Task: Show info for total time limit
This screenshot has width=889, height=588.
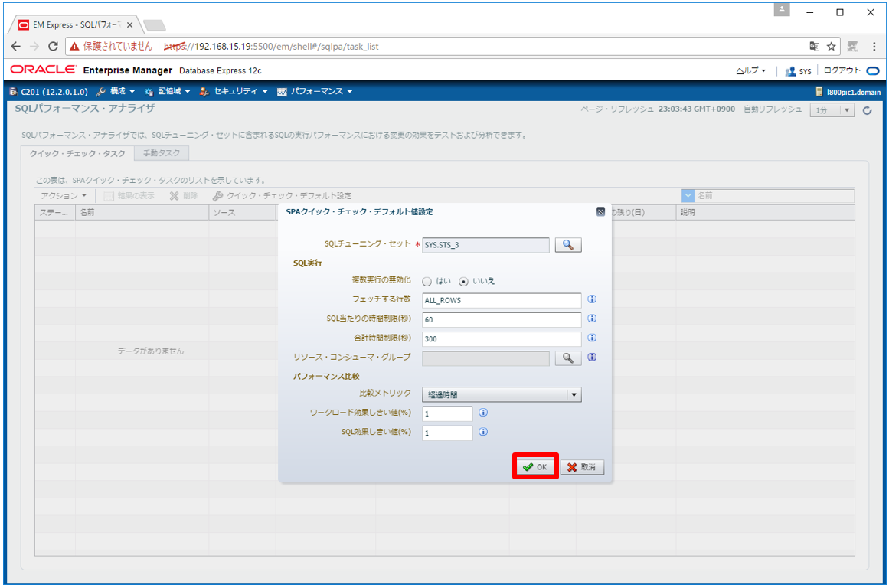Action: (592, 338)
